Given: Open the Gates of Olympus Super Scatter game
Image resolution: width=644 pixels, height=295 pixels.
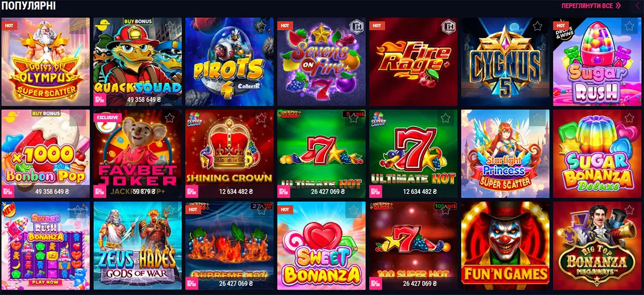Looking at the screenshot, I should [45, 62].
